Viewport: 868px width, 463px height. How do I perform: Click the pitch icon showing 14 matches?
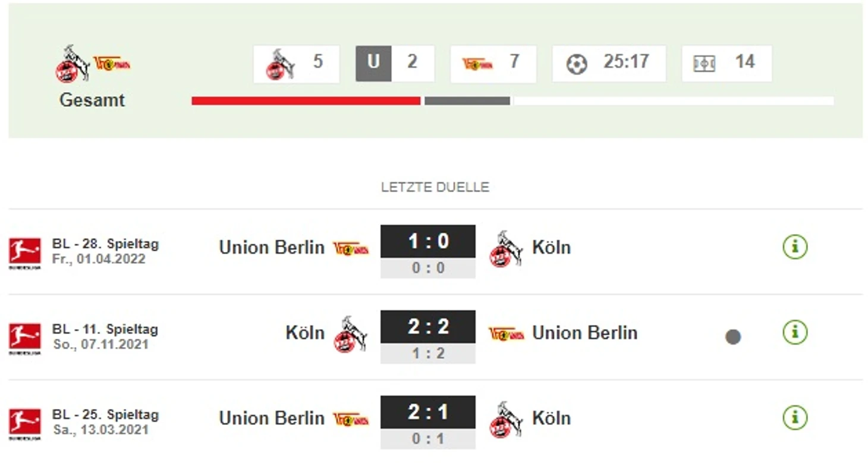tap(704, 64)
